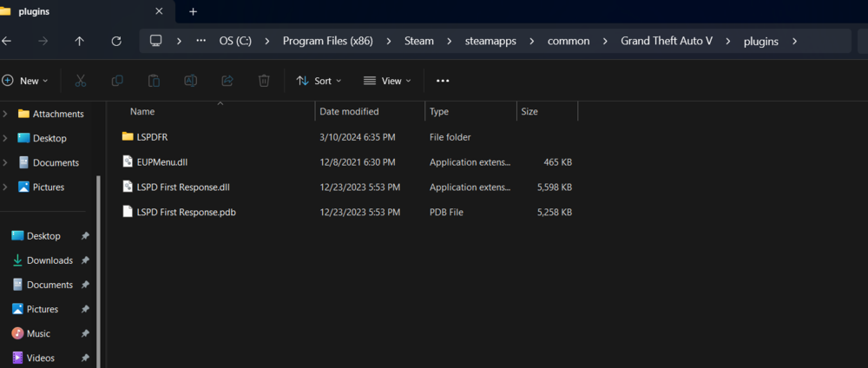868x368 pixels.
Task: Go up one directory level
Action: tap(80, 41)
